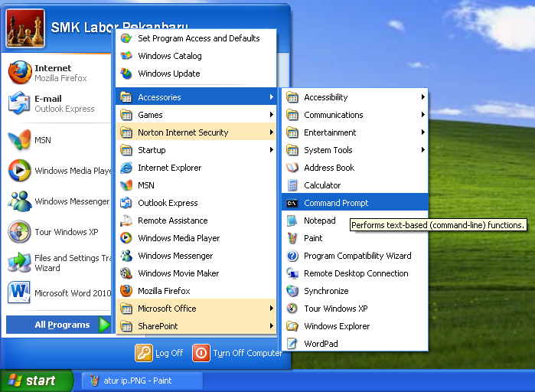Open Program Compatibility Wizard
This screenshot has height=392, width=535.
pos(355,256)
